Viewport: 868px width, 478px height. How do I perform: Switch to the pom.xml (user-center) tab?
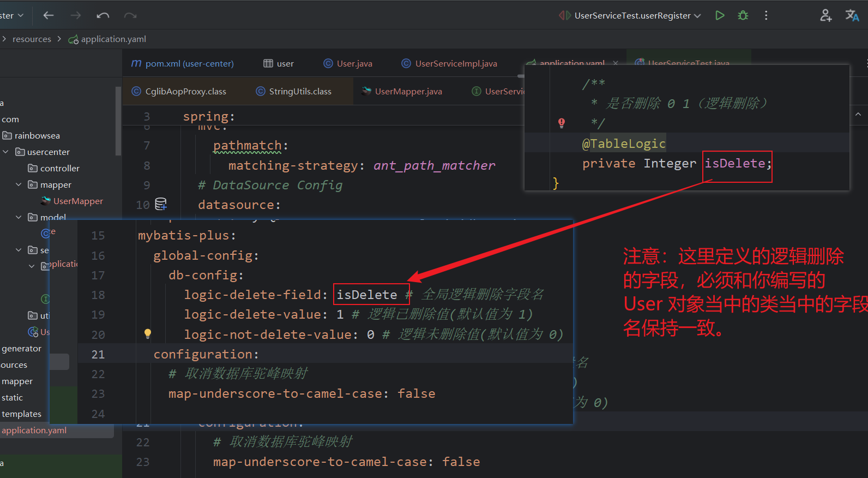click(183, 63)
